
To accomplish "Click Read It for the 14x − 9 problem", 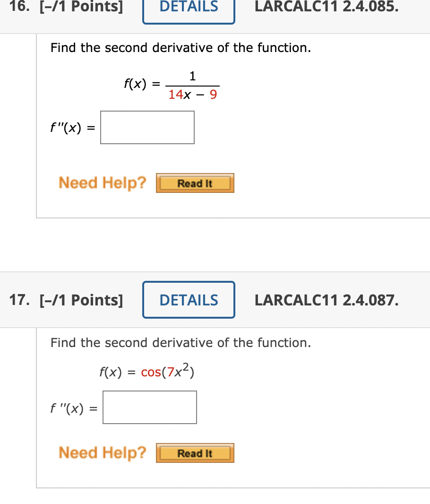I will 195,183.
